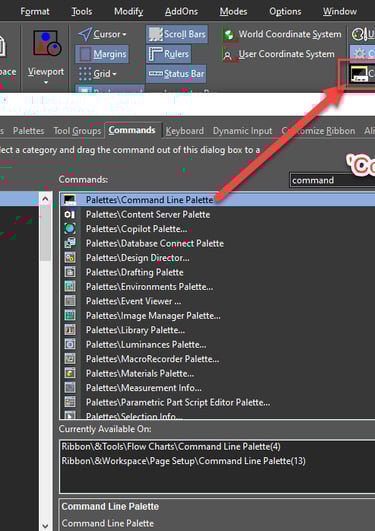This screenshot has height=531, width=375.
Task: Click the Luminances Palette icon
Action: tap(70, 344)
